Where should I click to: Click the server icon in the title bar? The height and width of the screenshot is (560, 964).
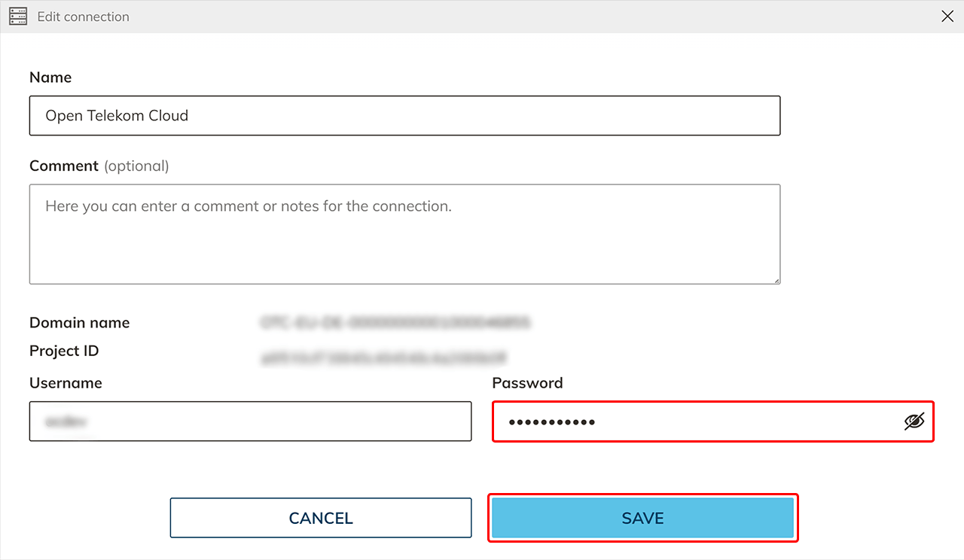18,17
